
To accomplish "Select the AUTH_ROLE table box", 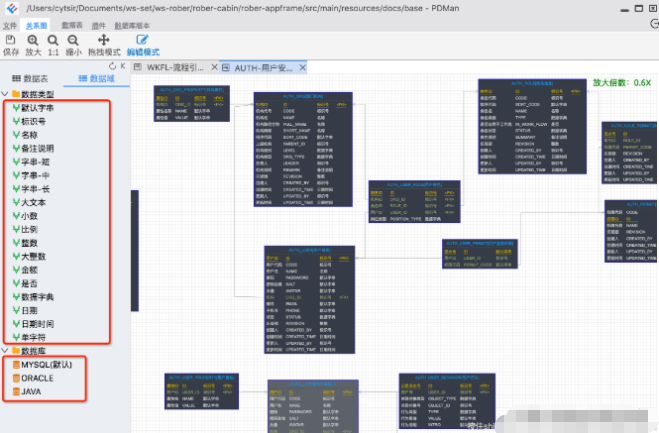I will coord(532,126).
